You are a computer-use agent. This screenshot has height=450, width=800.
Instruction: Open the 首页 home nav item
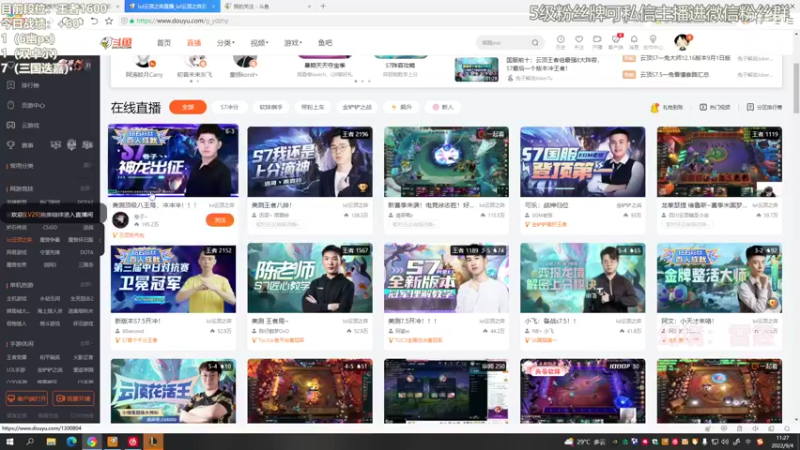tap(164, 43)
